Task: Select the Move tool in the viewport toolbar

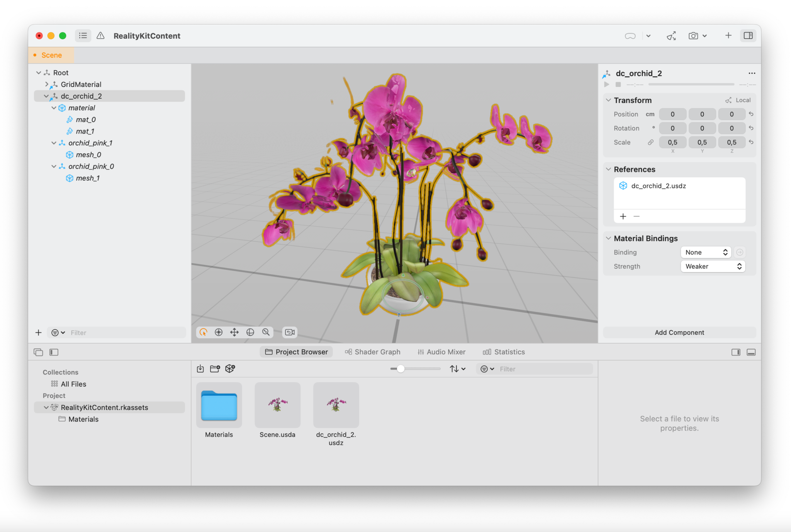Action: (x=234, y=332)
